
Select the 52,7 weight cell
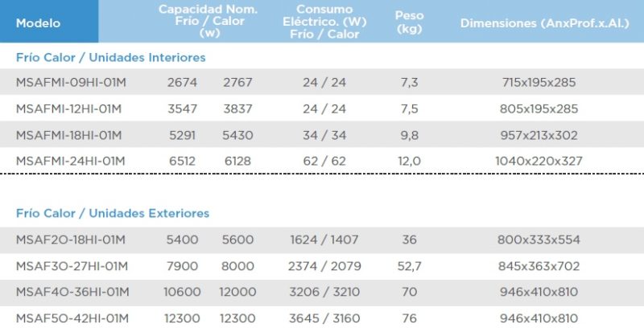(x=409, y=266)
